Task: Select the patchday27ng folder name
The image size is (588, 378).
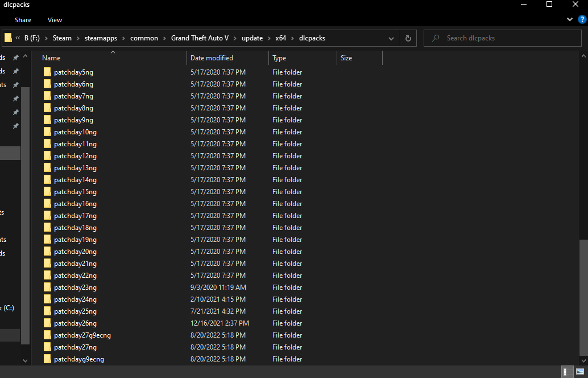Action: 76,347
